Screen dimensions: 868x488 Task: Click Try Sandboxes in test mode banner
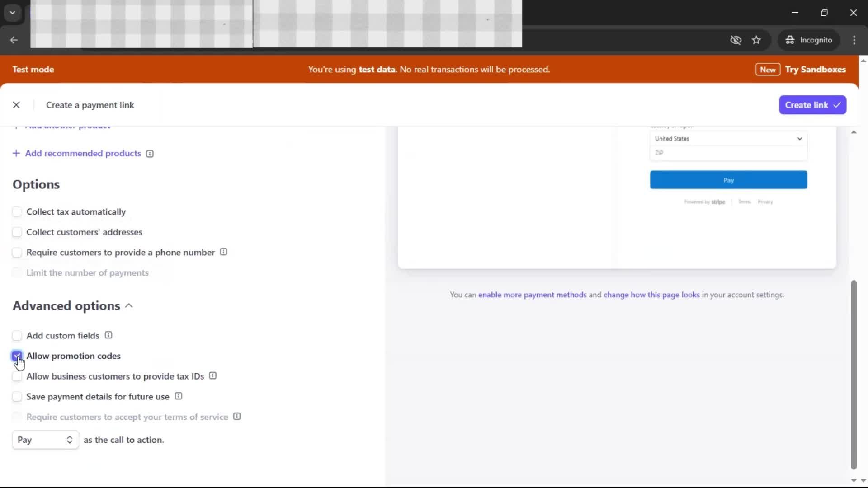pyautogui.click(x=815, y=70)
